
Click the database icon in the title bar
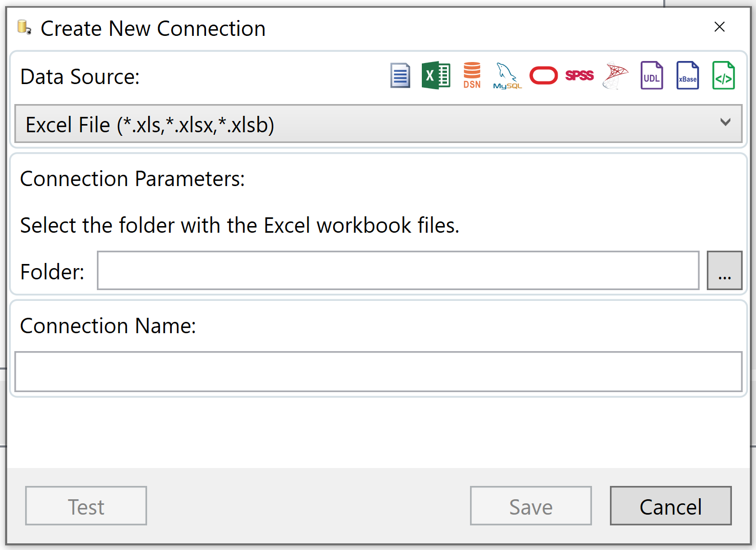click(x=24, y=28)
